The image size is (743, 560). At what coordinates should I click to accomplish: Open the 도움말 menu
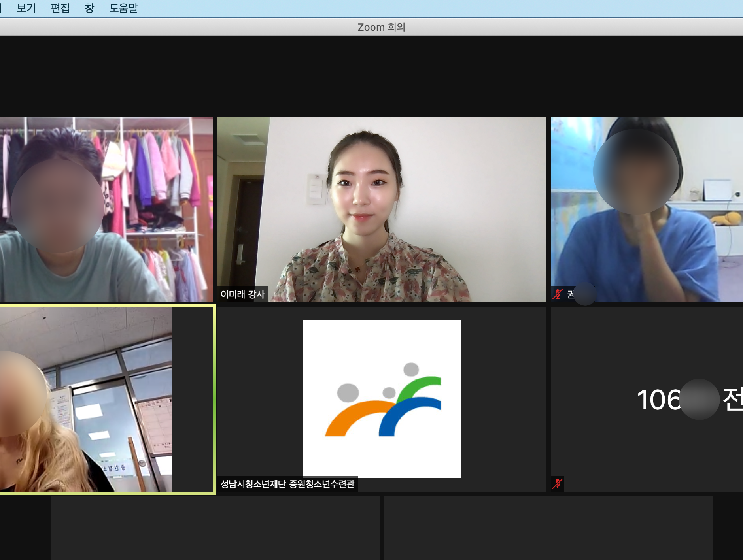(x=123, y=8)
